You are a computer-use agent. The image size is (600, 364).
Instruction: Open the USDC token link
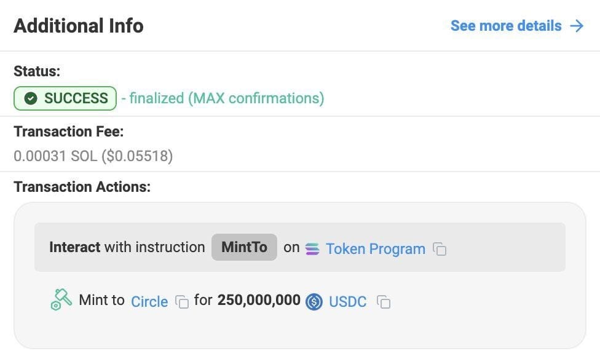[x=347, y=302]
